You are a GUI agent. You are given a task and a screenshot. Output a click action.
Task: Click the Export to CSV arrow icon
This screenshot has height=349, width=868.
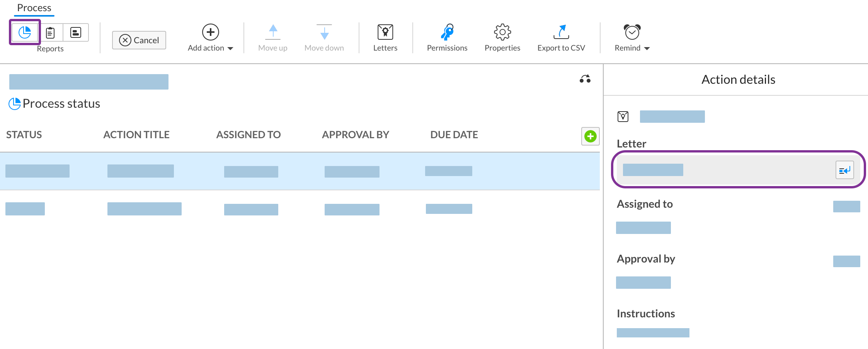pyautogui.click(x=561, y=32)
